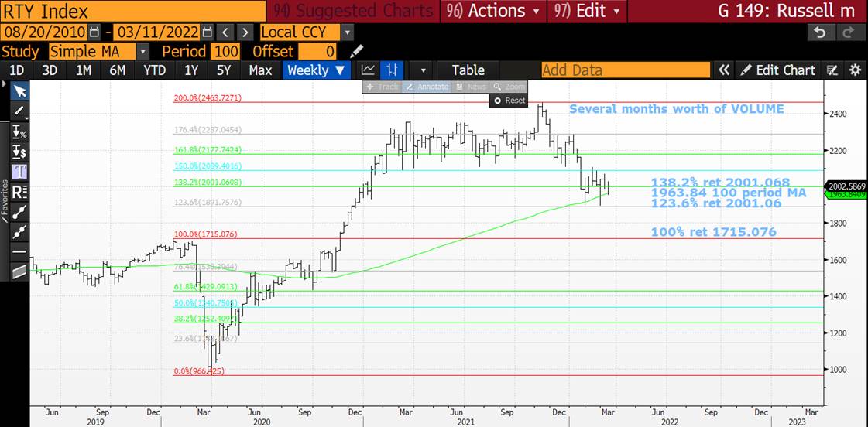Click the redo arrow icon
This screenshot has height=427, width=868.
pos(849,32)
